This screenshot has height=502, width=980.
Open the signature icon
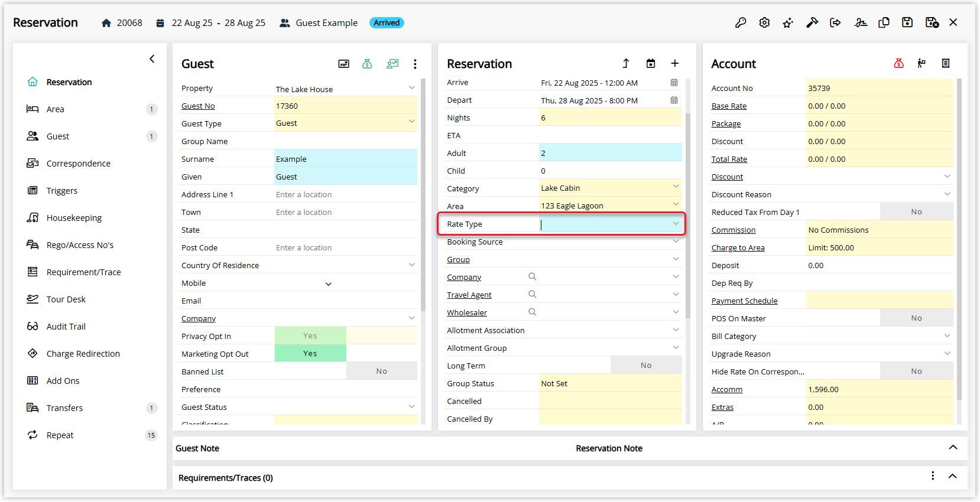(x=861, y=22)
